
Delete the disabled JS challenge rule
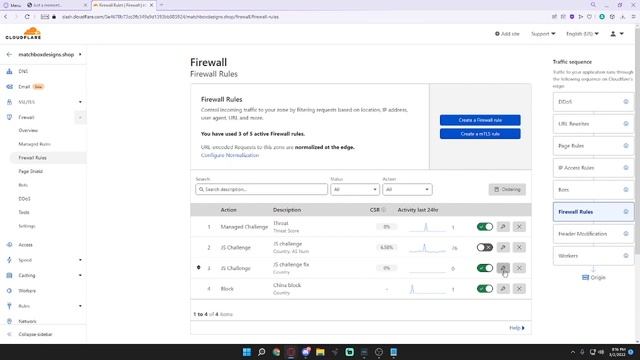tap(519, 247)
